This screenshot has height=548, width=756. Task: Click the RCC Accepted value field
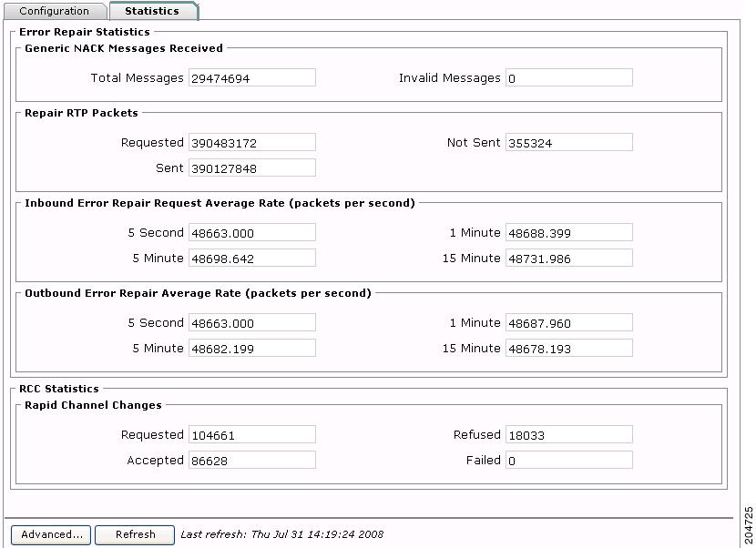point(252,461)
